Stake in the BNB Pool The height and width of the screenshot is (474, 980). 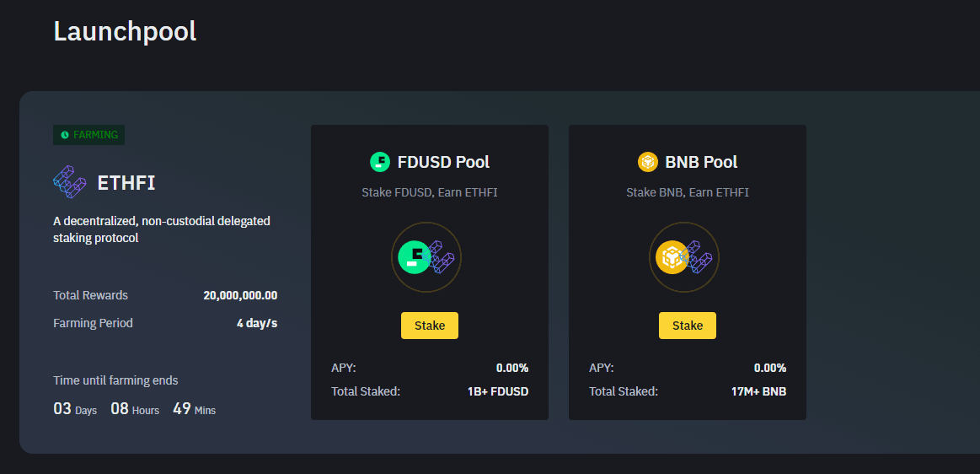[x=688, y=326]
